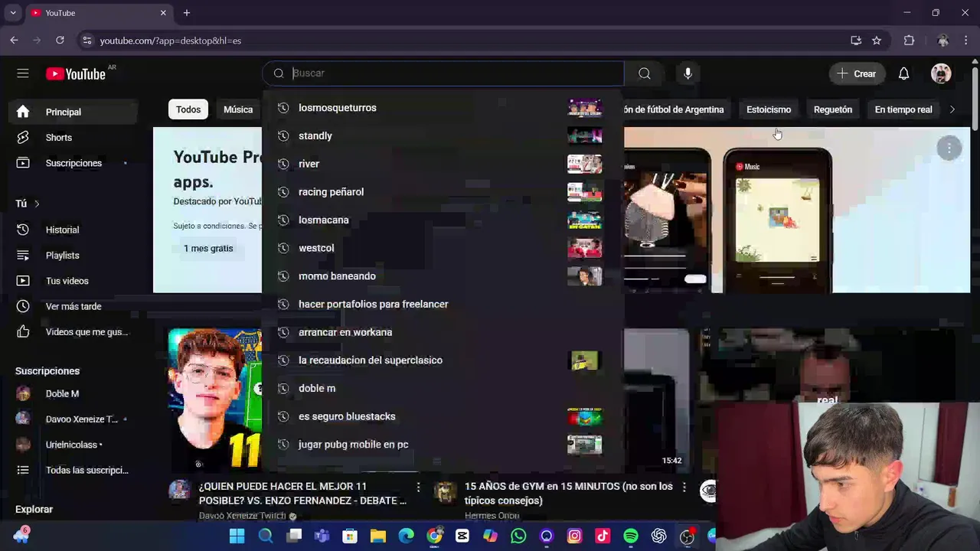
Task: Bookmark this page with star icon
Action: click(x=877, y=41)
